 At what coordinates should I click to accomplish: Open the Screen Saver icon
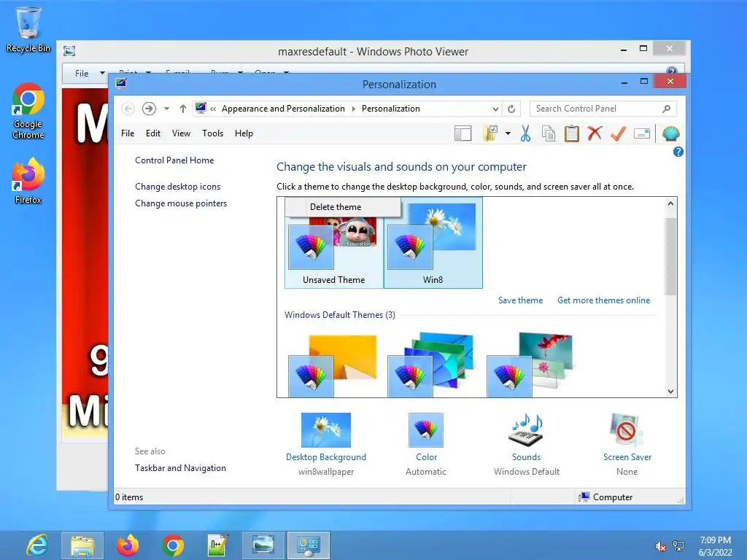point(627,430)
